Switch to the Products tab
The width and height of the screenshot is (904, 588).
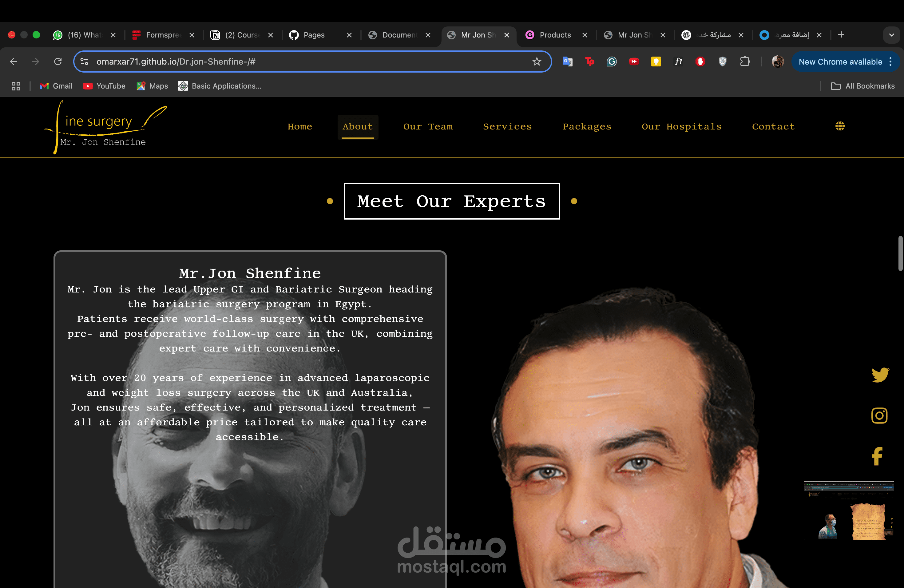click(x=555, y=35)
